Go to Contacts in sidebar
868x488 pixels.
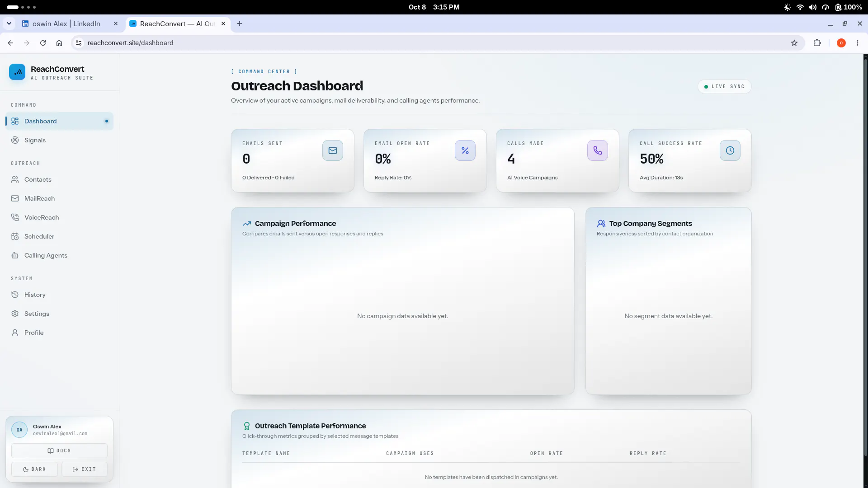(59, 179)
